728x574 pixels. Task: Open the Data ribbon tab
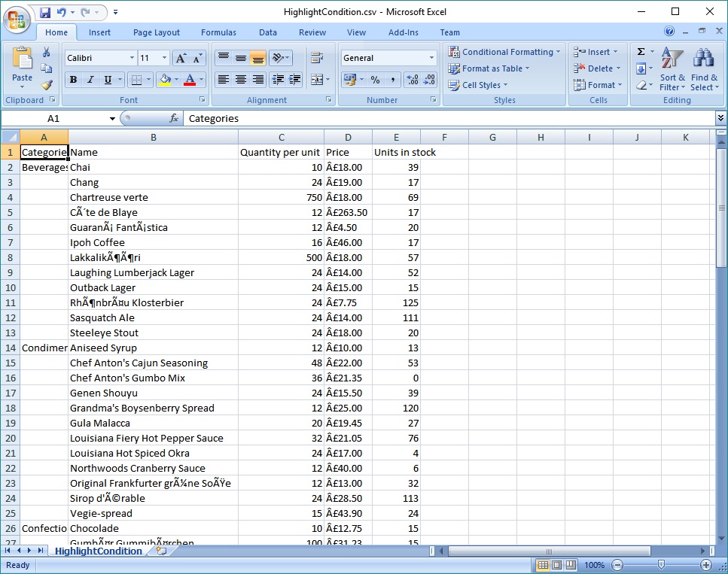pyautogui.click(x=268, y=32)
